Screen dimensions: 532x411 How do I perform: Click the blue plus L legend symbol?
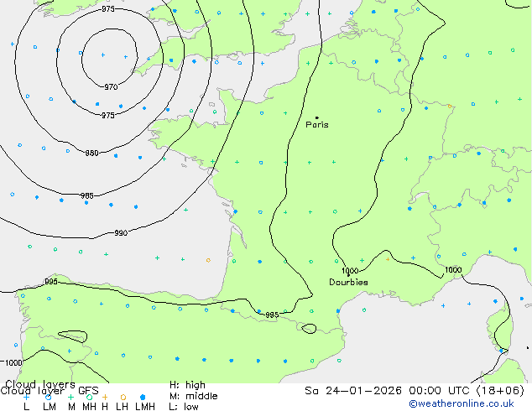[26, 397]
